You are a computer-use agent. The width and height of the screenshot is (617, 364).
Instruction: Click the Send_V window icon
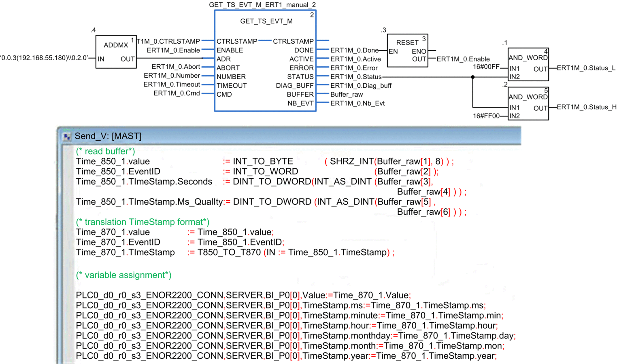click(67, 137)
